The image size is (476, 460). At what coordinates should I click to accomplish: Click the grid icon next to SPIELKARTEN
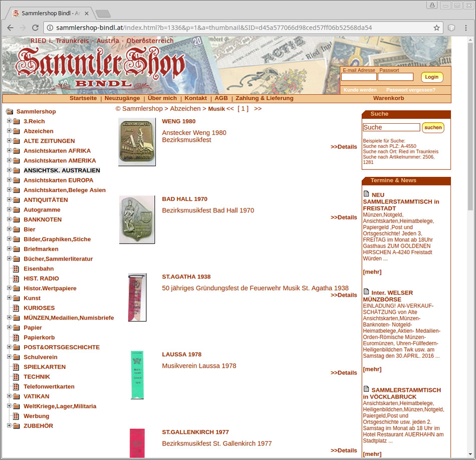(16, 367)
